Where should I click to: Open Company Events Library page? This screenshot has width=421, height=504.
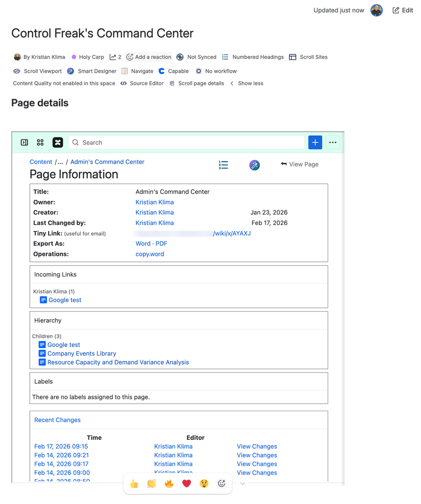82,353
